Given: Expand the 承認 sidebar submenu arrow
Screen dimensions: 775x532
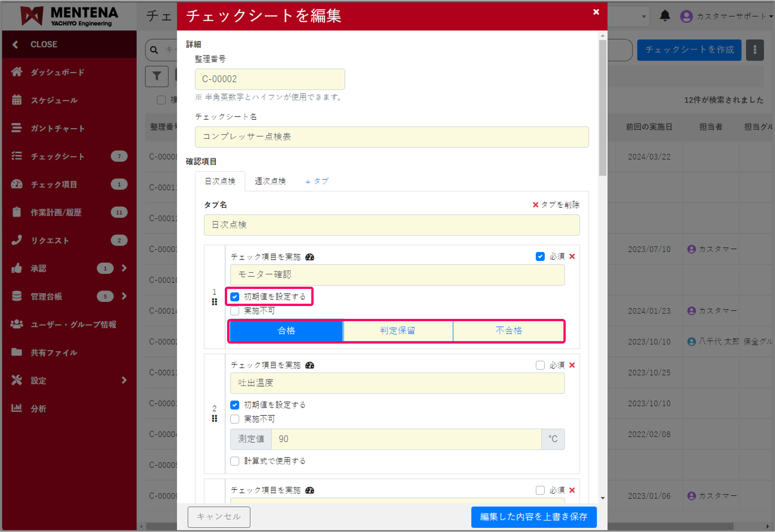Looking at the screenshot, I should 124,268.
